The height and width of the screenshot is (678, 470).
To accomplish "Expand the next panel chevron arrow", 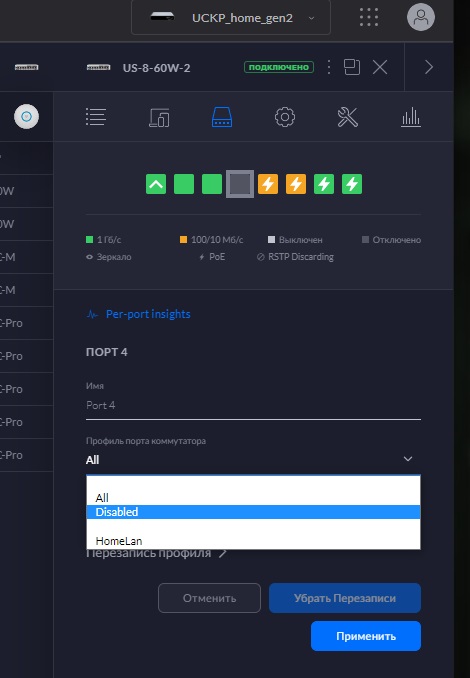I will click(428, 67).
